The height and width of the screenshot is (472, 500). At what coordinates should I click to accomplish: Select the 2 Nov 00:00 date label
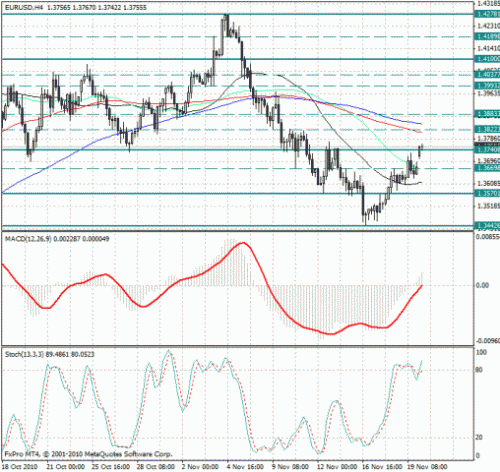point(200,466)
